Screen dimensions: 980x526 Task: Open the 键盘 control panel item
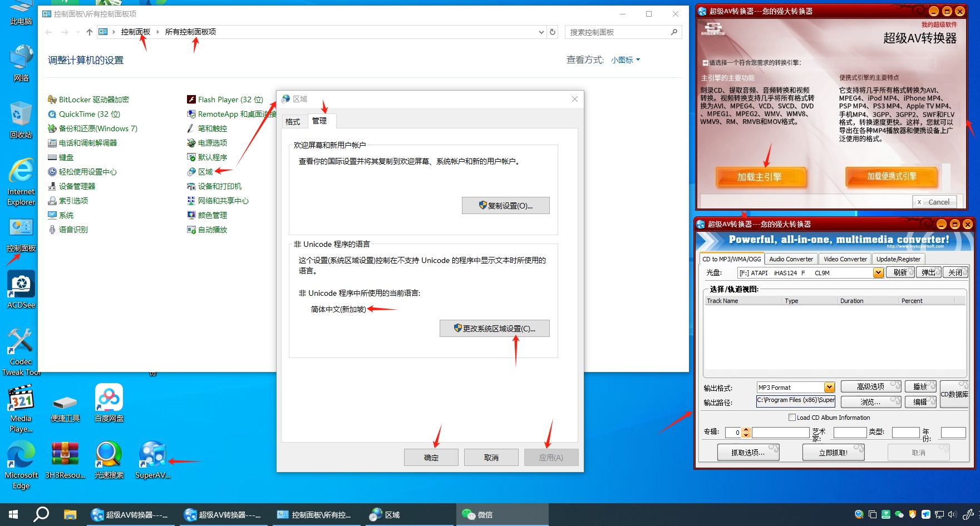tap(61, 157)
